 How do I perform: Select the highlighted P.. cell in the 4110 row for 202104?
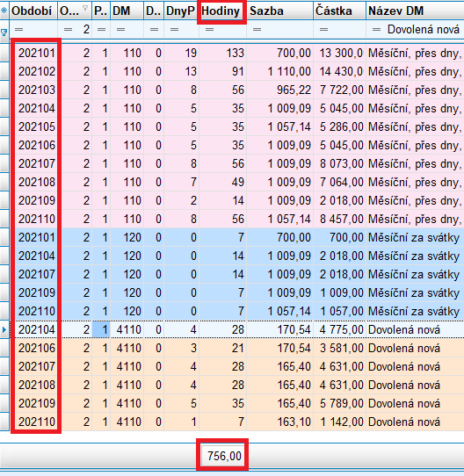coord(101,329)
